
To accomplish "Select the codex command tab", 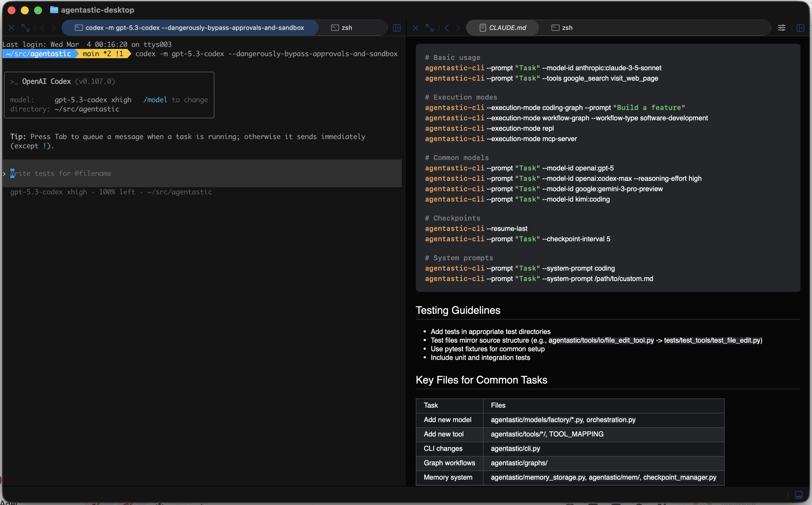I will coord(190,28).
